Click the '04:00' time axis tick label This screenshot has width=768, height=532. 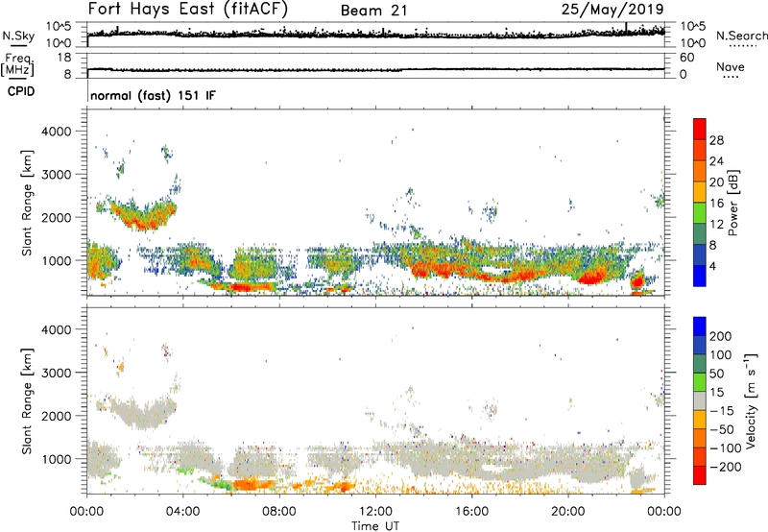point(183,512)
